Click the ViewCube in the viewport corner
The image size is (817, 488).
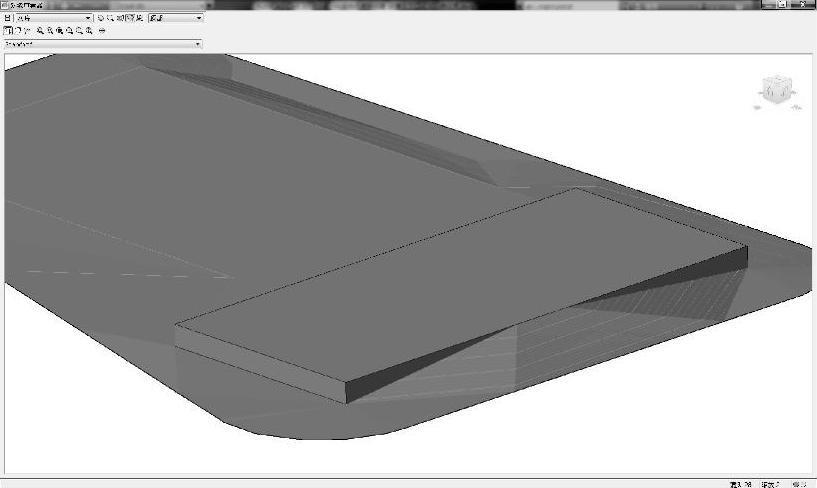click(777, 89)
